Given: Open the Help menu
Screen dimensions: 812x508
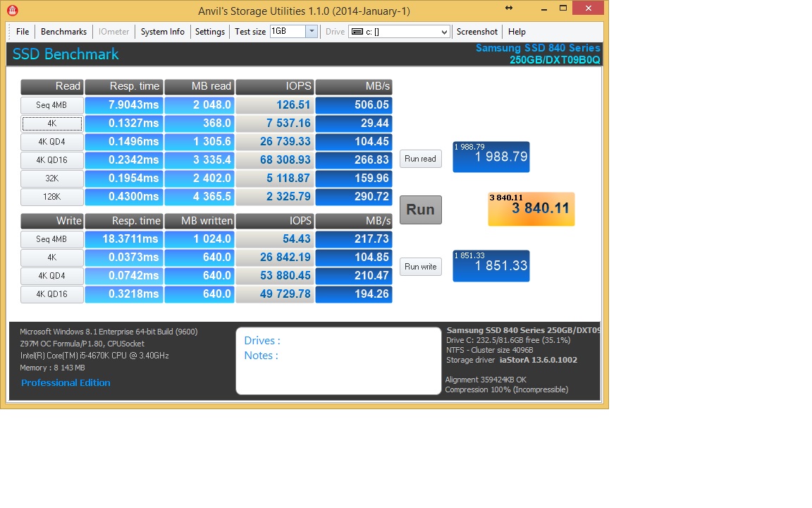Looking at the screenshot, I should point(517,32).
